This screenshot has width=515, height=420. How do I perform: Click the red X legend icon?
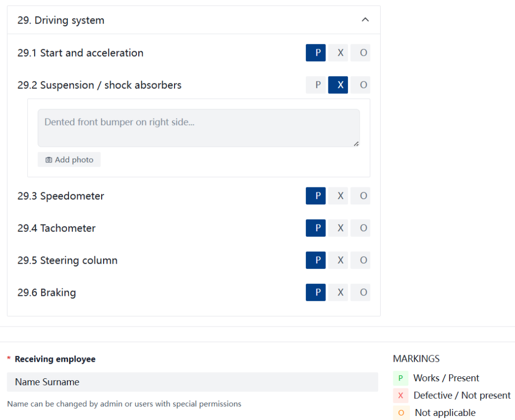[401, 395]
